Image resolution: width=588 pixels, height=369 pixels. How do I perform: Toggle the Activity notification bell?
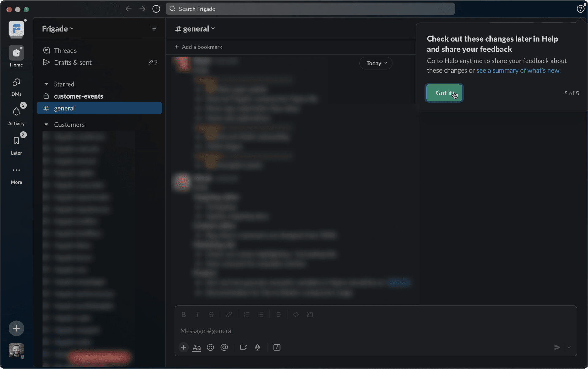point(16,111)
